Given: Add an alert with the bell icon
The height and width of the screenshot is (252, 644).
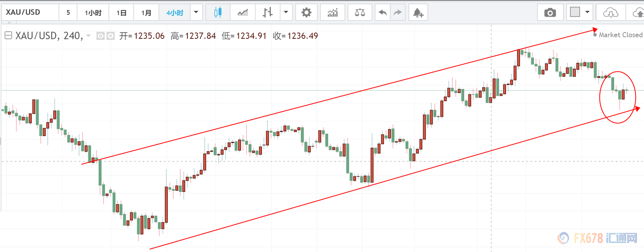Looking at the screenshot, I should pos(418,12).
